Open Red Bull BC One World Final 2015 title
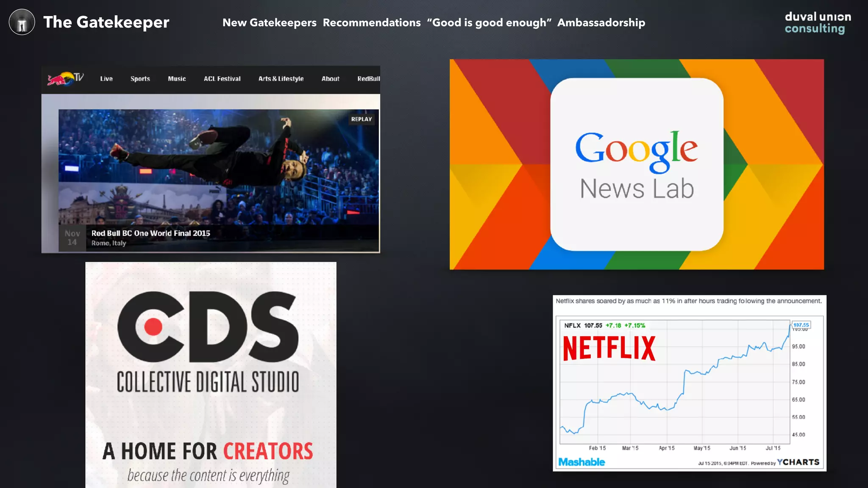The image size is (868, 488). point(150,233)
